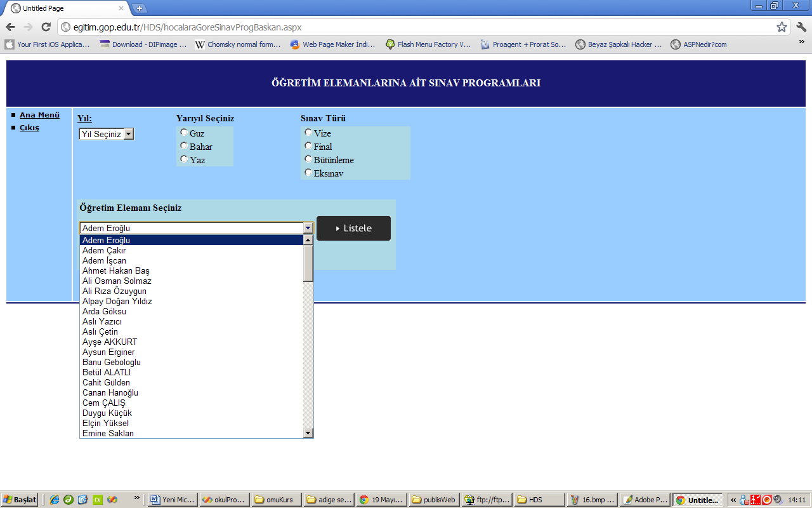
Task: Open Chrome wrench settings menu icon
Action: [x=801, y=27]
